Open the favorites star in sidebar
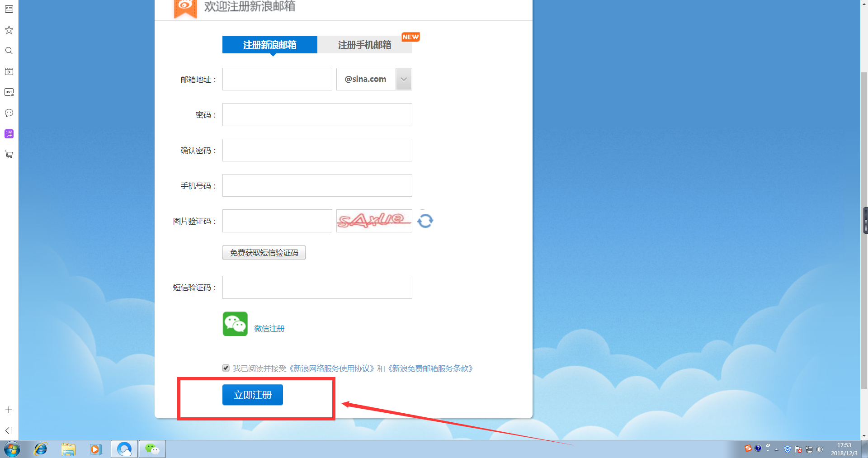 click(9, 30)
